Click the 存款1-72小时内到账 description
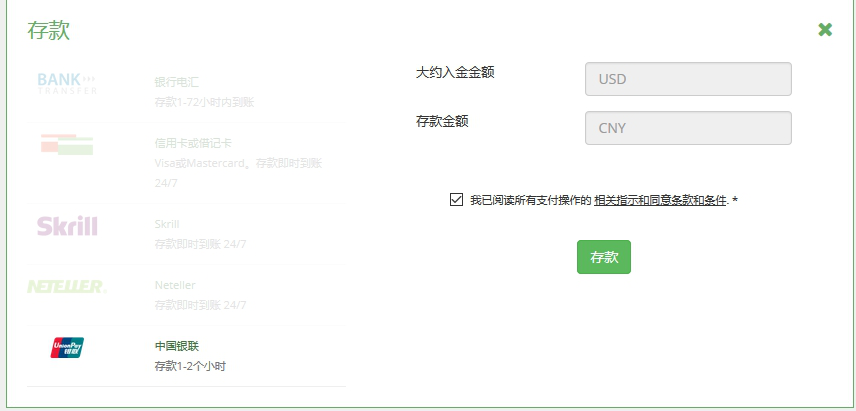The height and width of the screenshot is (411, 856). click(x=204, y=102)
